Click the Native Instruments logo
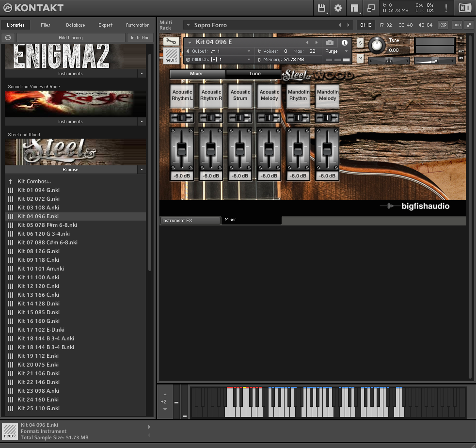This screenshot has height=448, width=476. coord(464,8)
